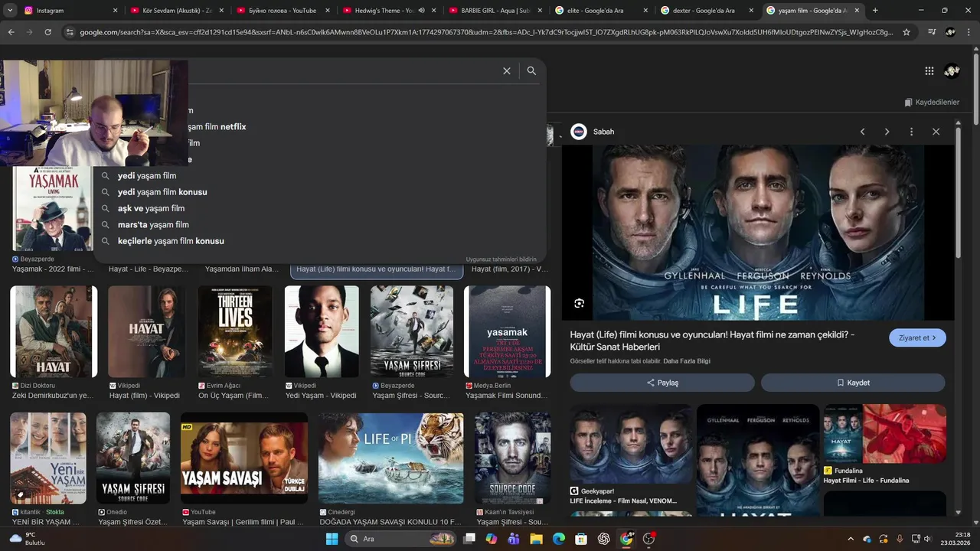Open the weather widget showing 9°C Bulutlu
Viewport: 980px width, 551px height.
[26, 539]
